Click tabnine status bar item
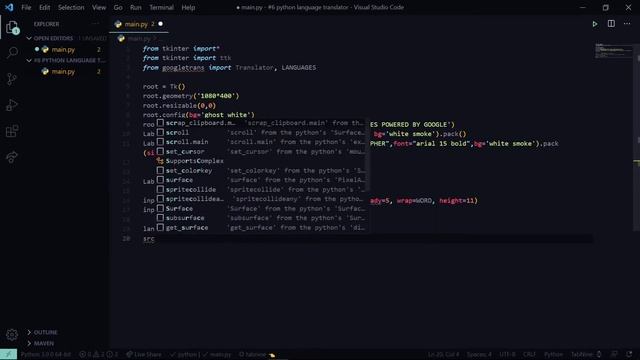640x360 pixels. point(257,354)
